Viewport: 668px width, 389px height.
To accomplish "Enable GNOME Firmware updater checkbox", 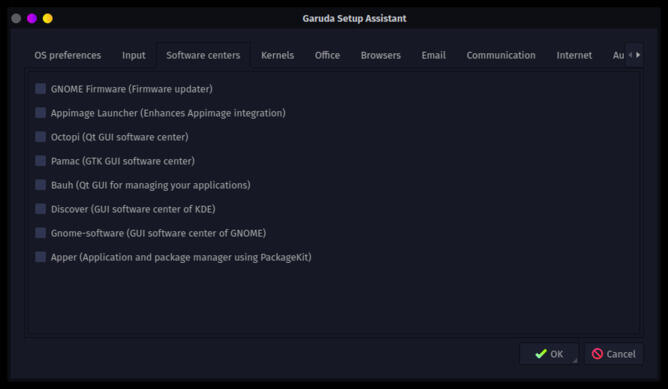I will click(40, 89).
